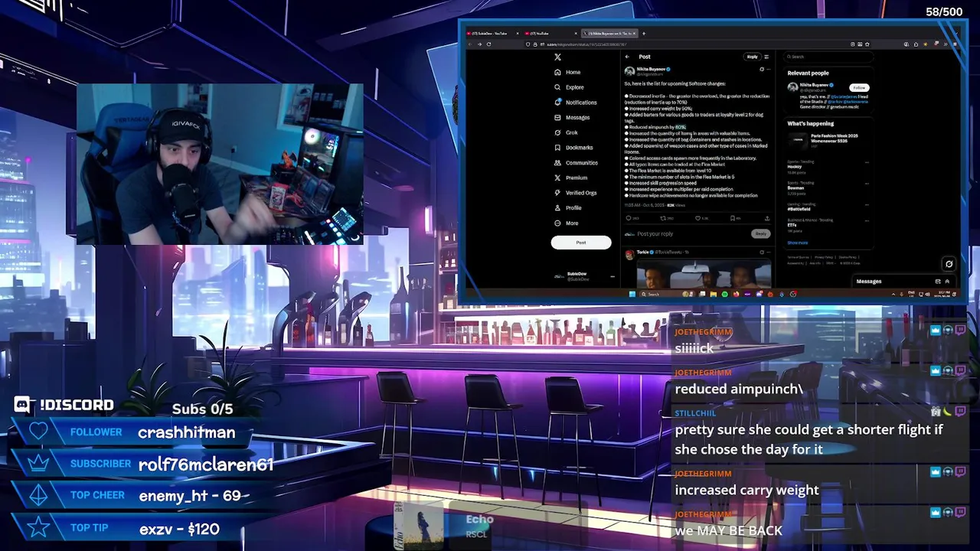Open the options menu for Bowman trend
Image resolution: width=980 pixels, height=551 pixels.
coord(867,182)
